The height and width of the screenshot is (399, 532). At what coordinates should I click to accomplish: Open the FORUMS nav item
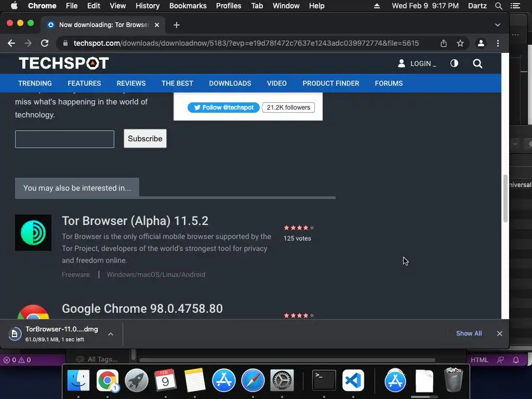[389, 83]
